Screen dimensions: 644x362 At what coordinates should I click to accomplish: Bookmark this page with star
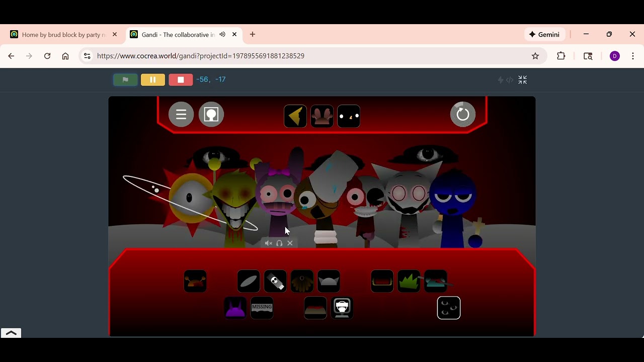[535, 56]
